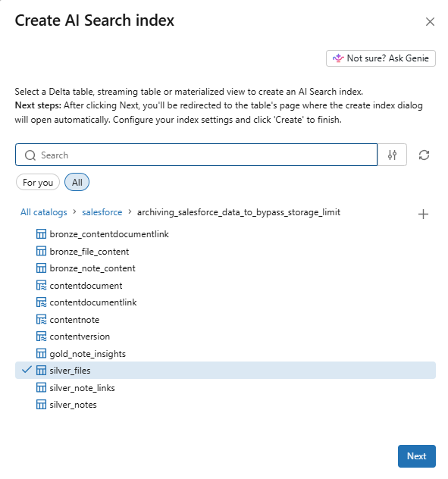The image size is (448, 479).
Task: Click the plus icon beside the schema path
Action: (423, 214)
